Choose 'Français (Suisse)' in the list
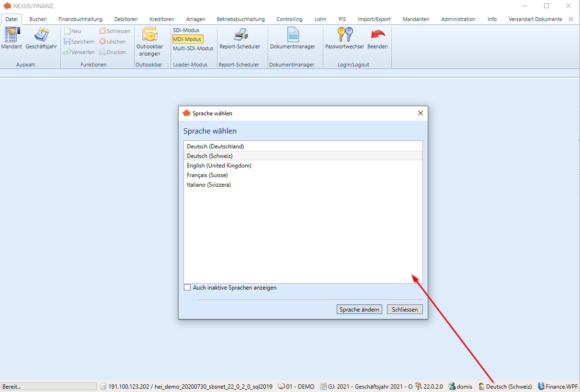This screenshot has width=580, height=392. pyautogui.click(x=207, y=175)
